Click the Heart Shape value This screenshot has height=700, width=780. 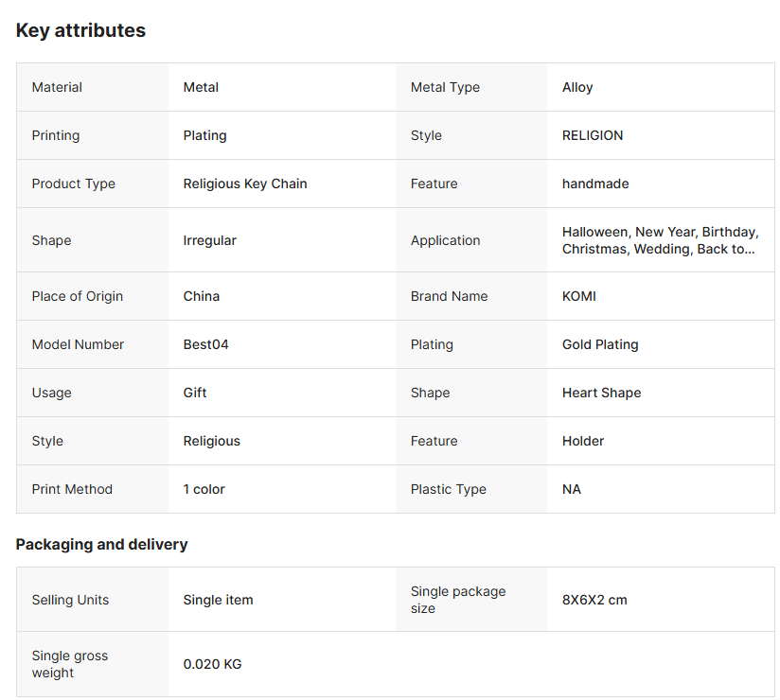(601, 393)
